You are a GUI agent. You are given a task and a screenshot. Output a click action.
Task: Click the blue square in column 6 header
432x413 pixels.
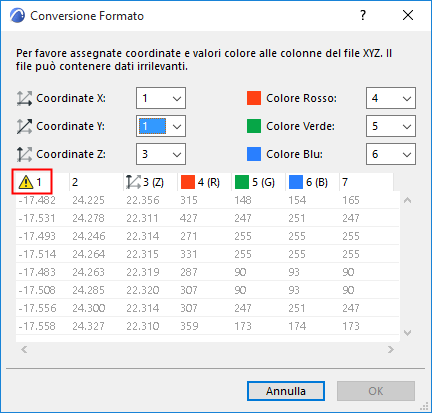(x=296, y=182)
